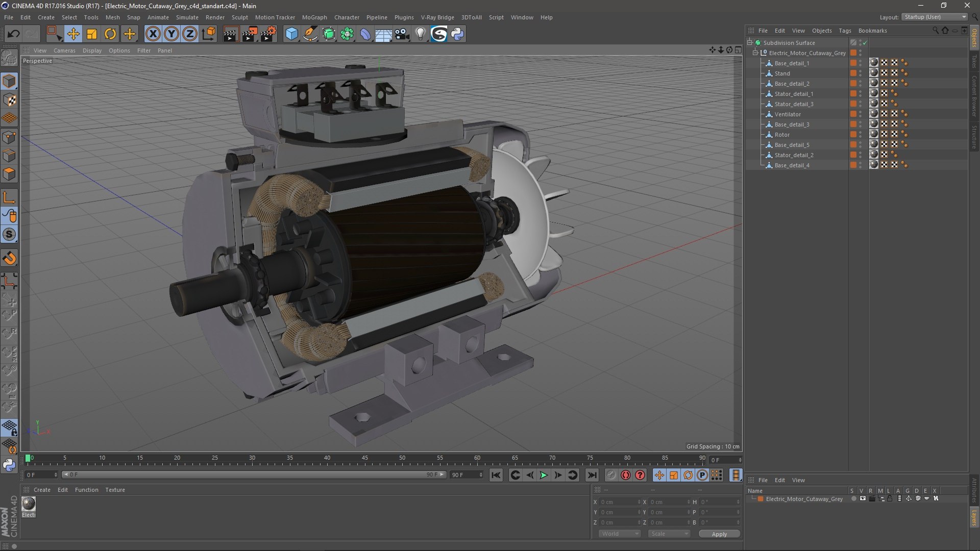980x551 pixels.
Task: Play the animation forward
Action: (x=544, y=475)
